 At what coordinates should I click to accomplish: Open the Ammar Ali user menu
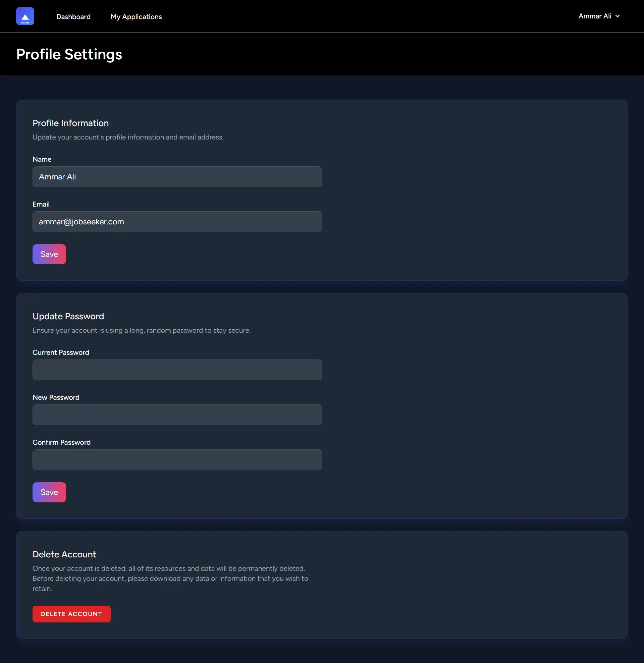click(595, 16)
